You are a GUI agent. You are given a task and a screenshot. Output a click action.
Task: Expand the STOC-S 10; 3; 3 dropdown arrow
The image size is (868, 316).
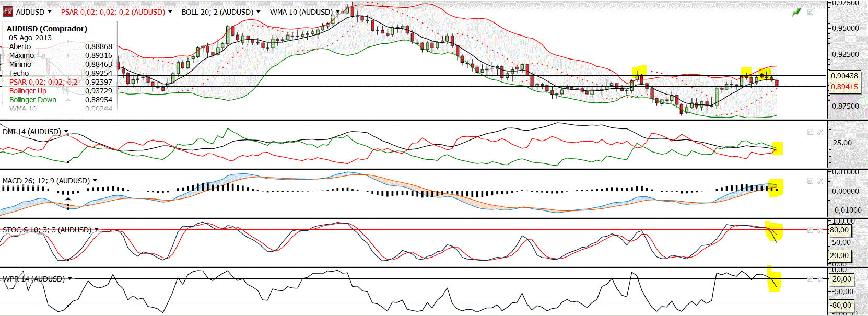click(97, 230)
